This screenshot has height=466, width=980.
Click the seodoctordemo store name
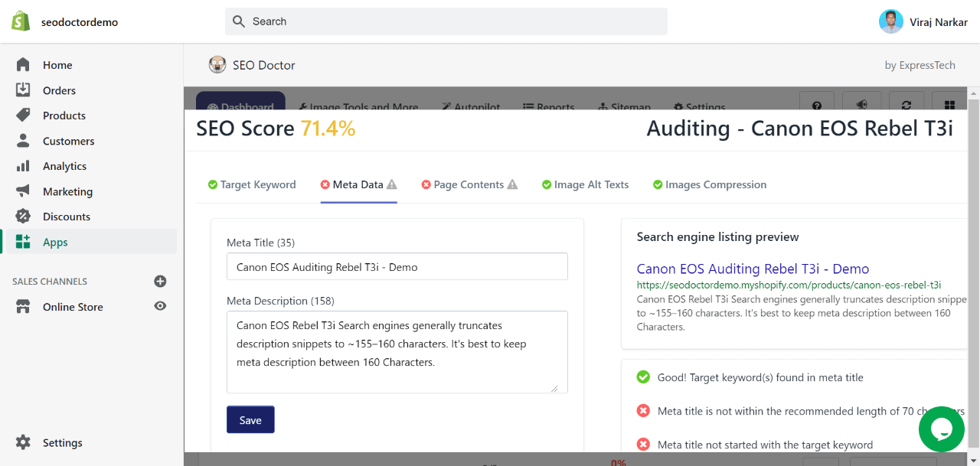pos(80,22)
